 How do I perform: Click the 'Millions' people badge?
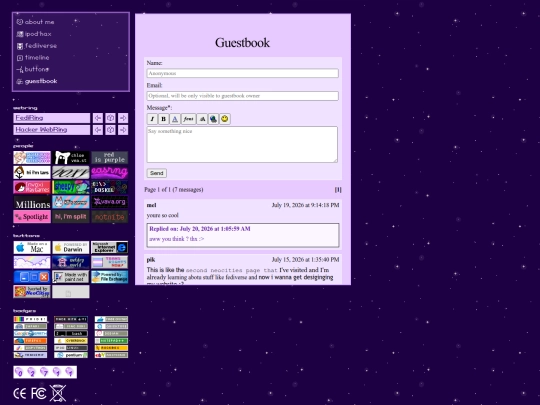point(32,202)
